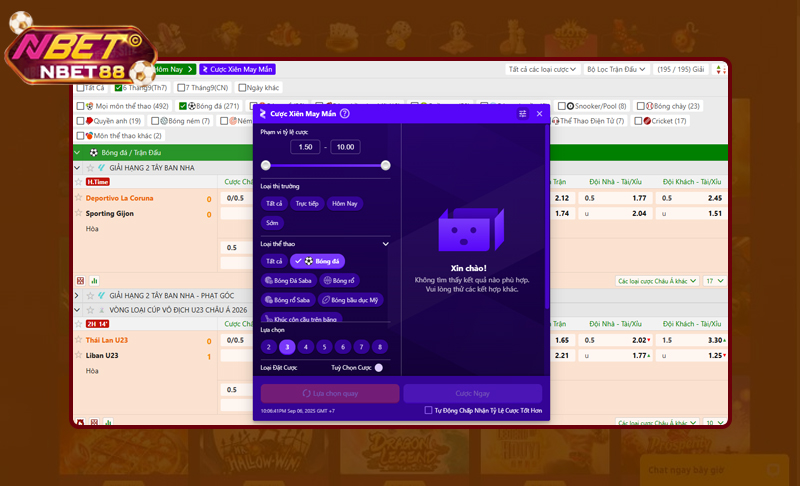Tick the Snooker/Pool checkbox

[x=561, y=106]
